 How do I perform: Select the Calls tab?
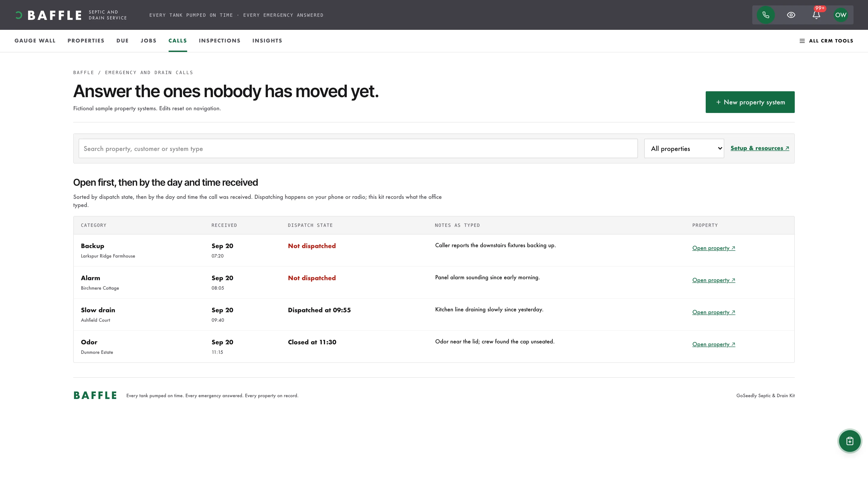pyautogui.click(x=178, y=41)
